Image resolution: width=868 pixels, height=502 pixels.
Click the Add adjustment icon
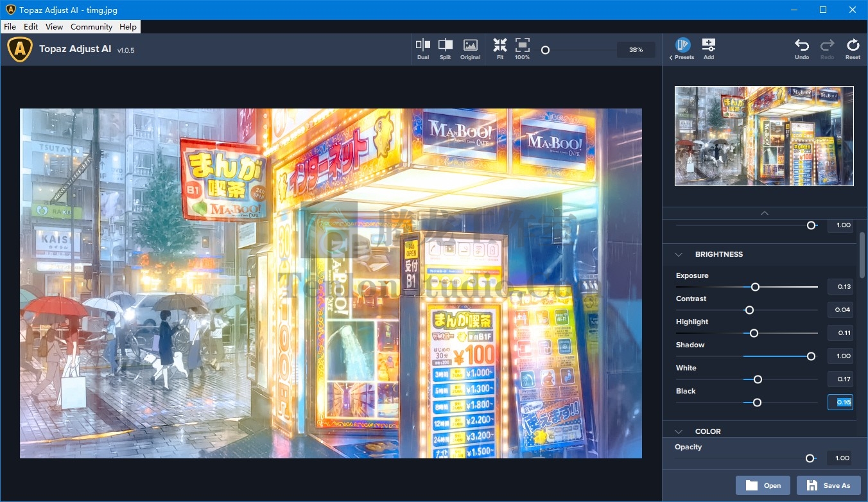(709, 49)
